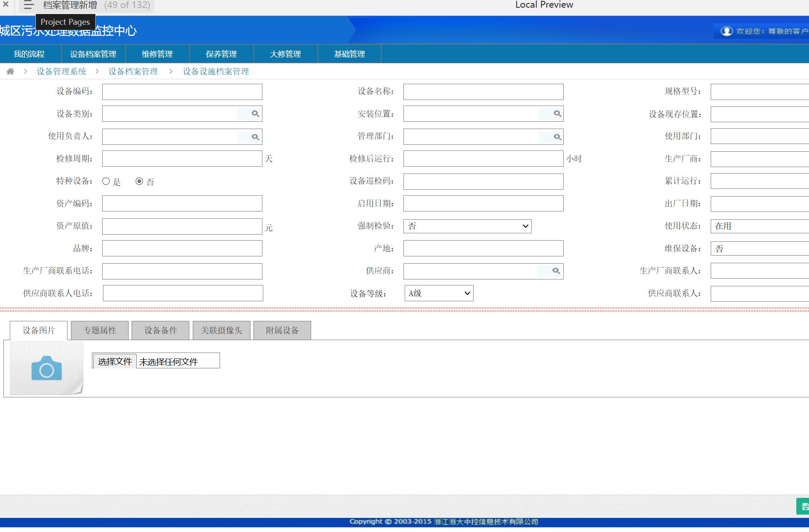The width and height of the screenshot is (809, 532).
Task: Click the 供应商联系人电话 input field
Action: (x=183, y=293)
